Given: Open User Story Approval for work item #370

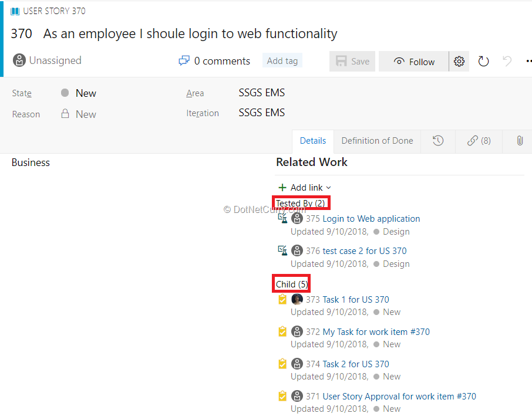Looking at the screenshot, I should coord(399,397).
